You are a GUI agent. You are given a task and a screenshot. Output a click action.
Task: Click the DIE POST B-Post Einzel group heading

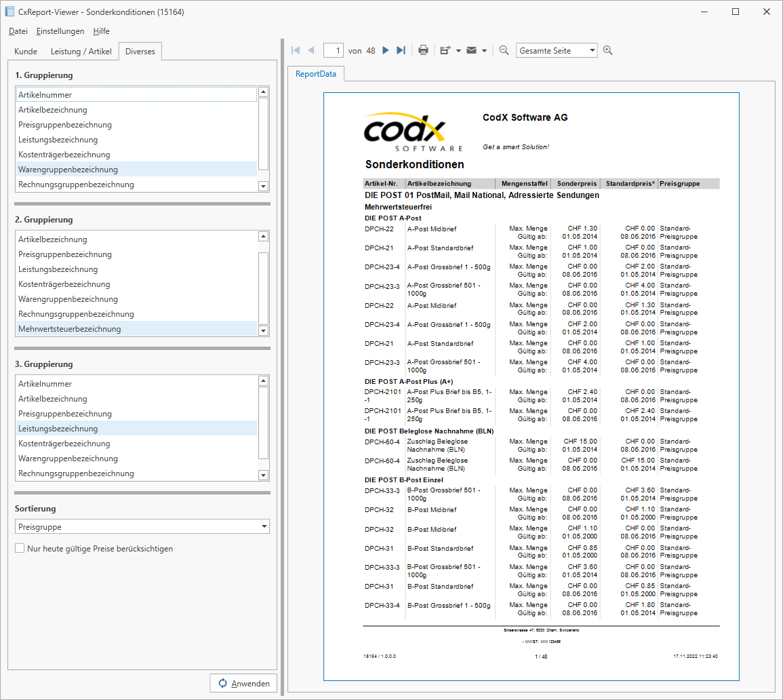click(x=404, y=480)
